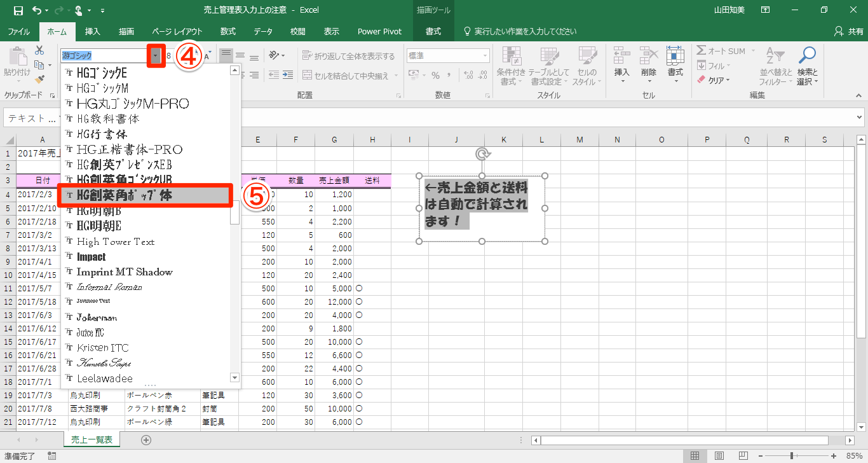
Task: Choose the HG丸ゴシックM-PRO font
Action: coord(150,103)
